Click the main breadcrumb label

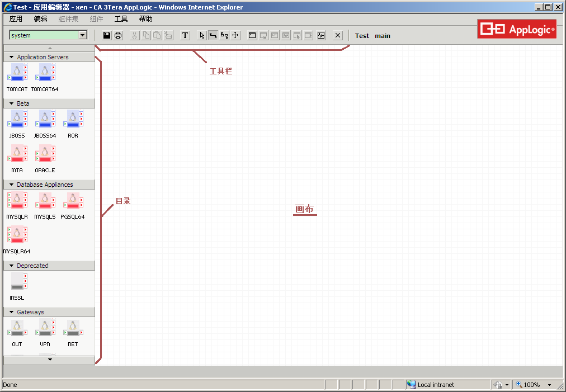(383, 36)
